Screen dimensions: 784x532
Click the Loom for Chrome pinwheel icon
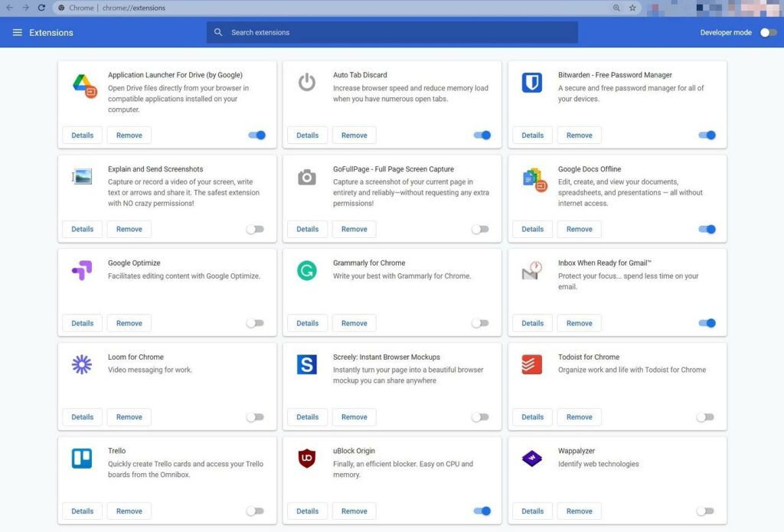(81, 365)
